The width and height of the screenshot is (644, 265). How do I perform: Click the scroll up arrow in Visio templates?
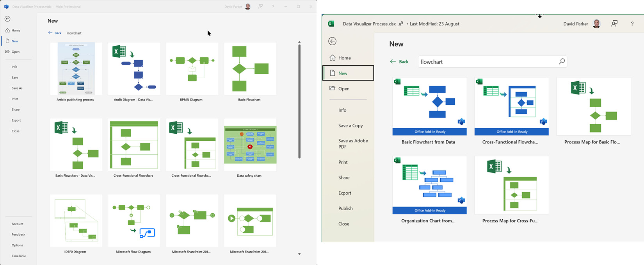(299, 42)
